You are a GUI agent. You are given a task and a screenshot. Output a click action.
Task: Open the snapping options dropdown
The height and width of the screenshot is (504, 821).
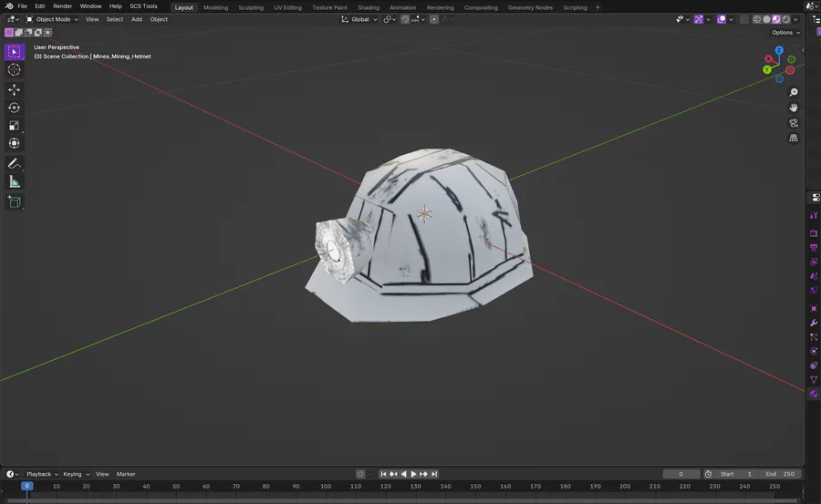coord(419,19)
